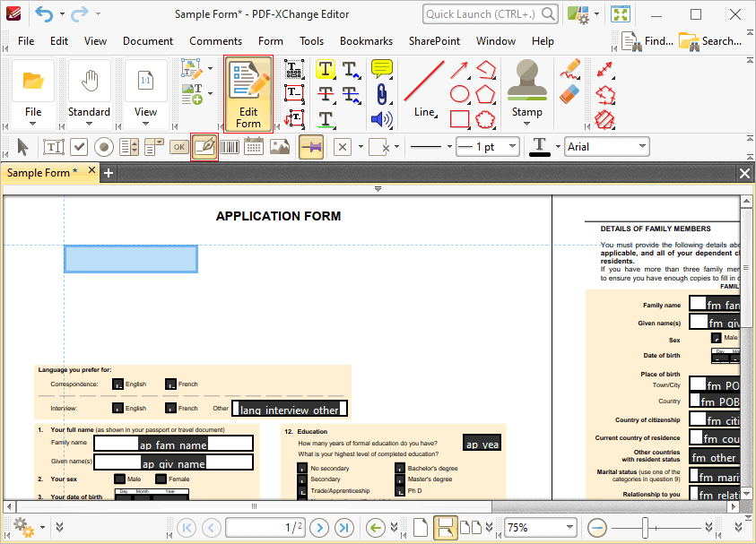The image size is (756, 544).
Task: Activate the Edit Form tool
Action: point(248,94)
